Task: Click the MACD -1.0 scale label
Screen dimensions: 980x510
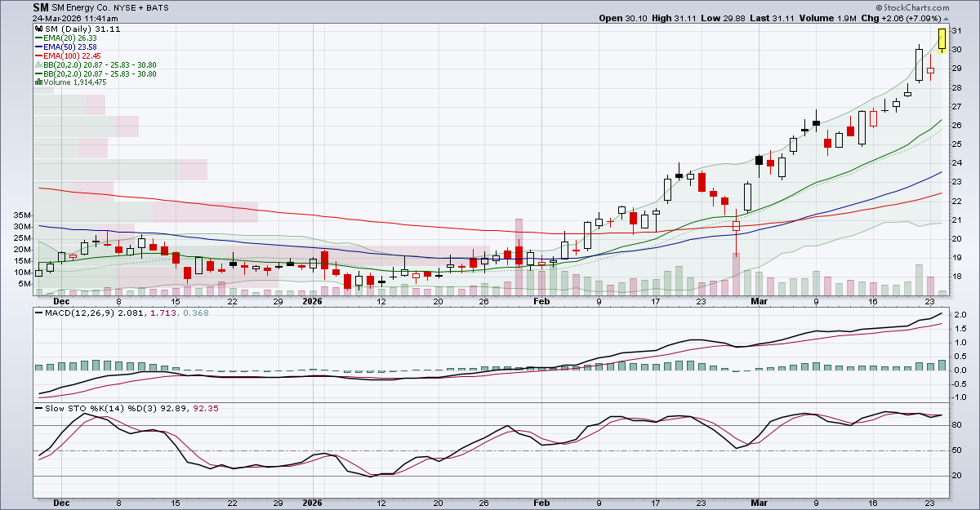Action: [x=960, y=397]
